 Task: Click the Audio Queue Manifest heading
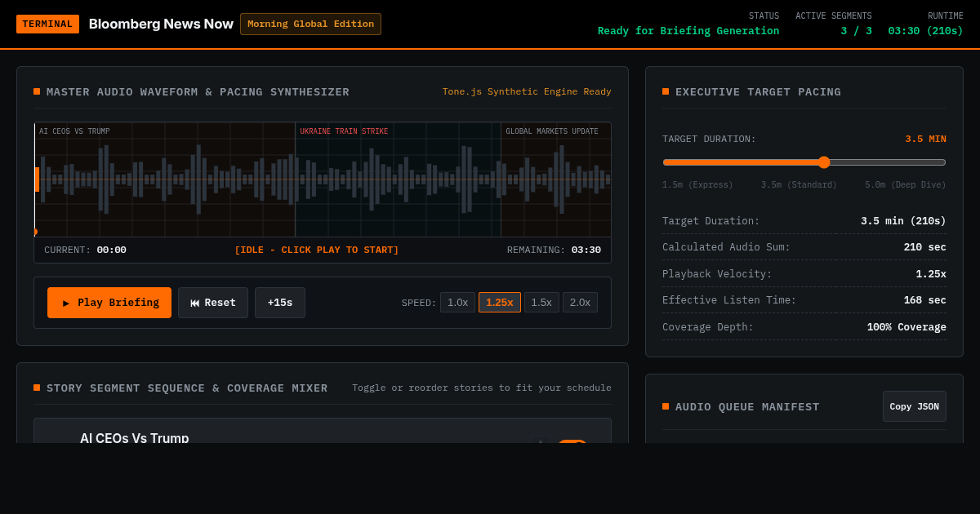pos(747,406)
